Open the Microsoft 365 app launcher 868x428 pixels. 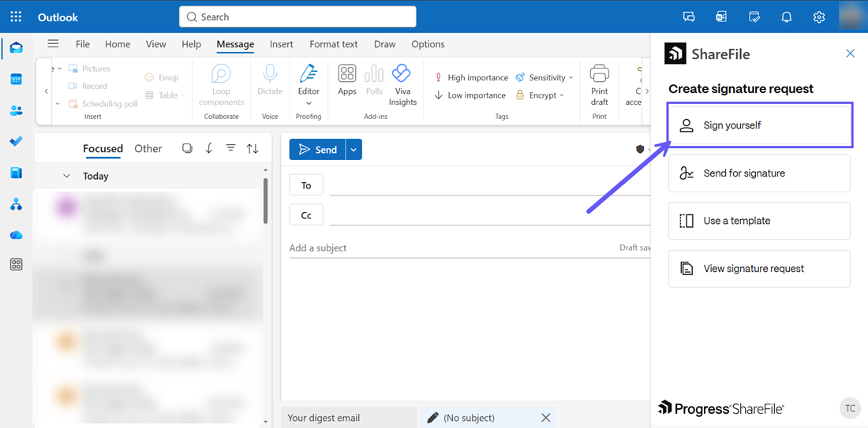[x=16, y=17]
